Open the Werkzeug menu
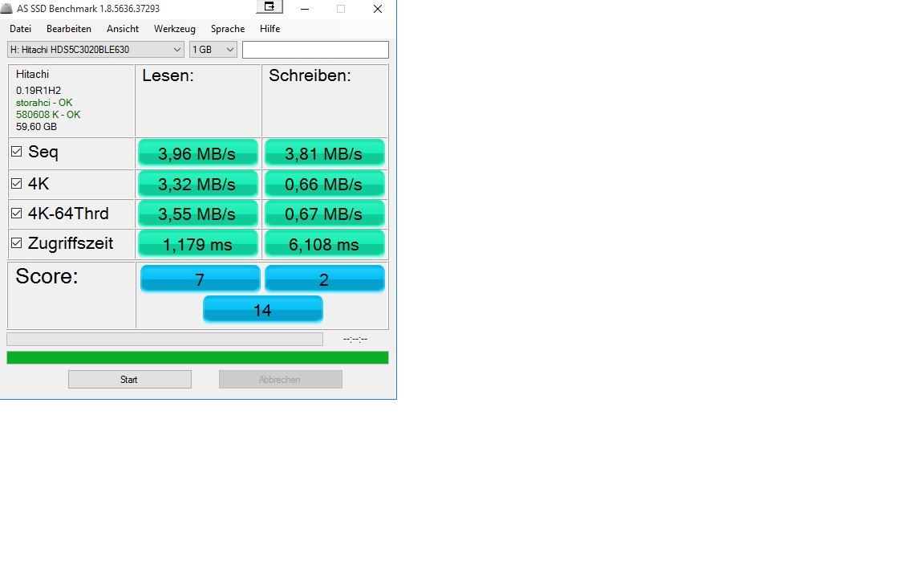Viewport: 924px width, 578px height. click(x=174, y=29)
